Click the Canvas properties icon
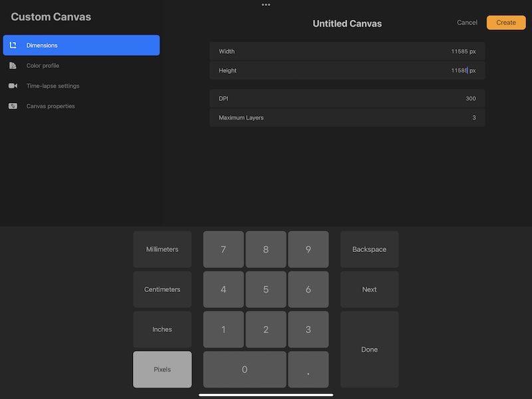Screen dimensions: 532x399 click(x=13, y=105)
